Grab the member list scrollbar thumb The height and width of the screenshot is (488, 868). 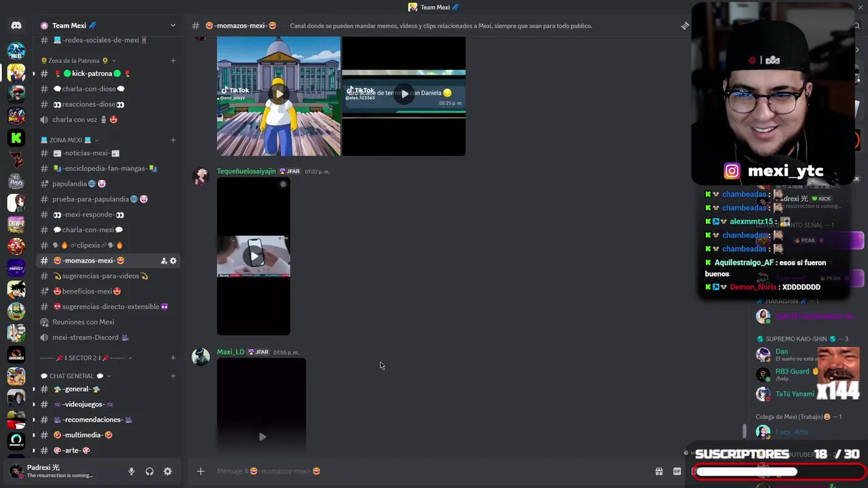745,430
